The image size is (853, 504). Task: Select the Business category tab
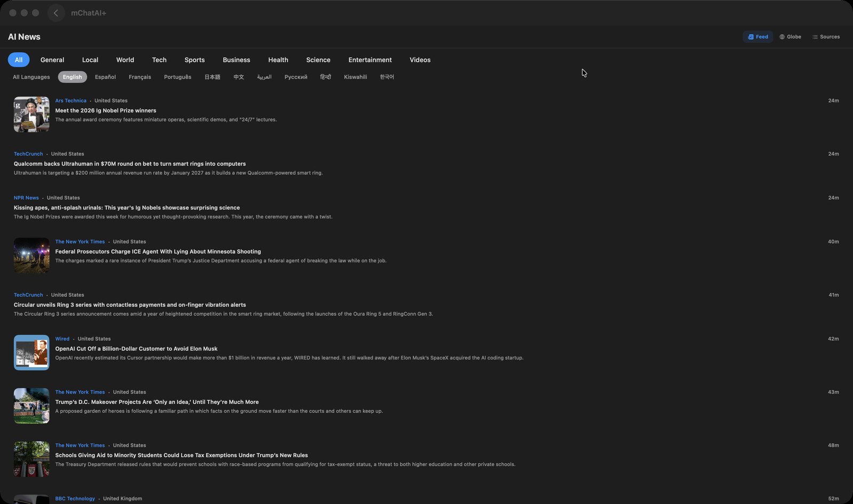point(236,60)
